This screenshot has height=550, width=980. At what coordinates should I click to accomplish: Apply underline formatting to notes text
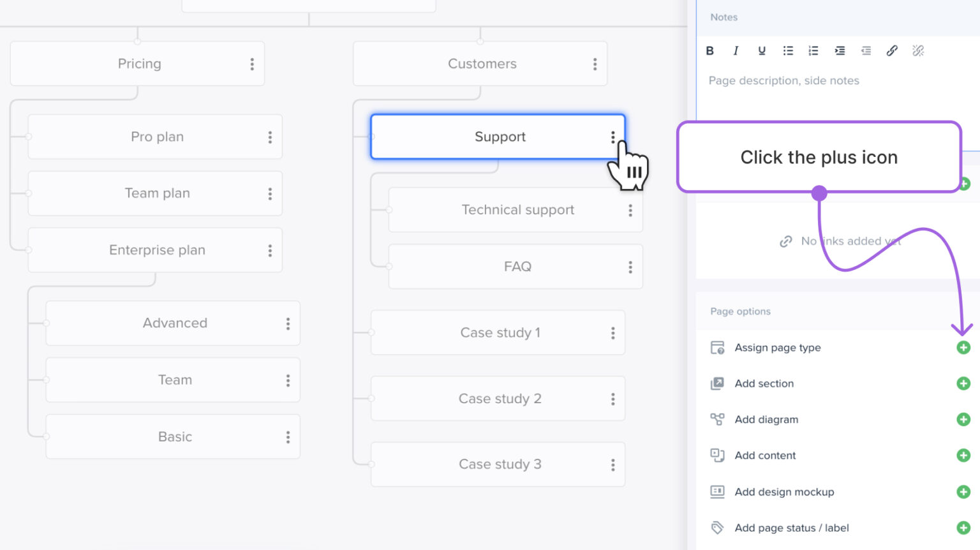click(x=761, y=51)
